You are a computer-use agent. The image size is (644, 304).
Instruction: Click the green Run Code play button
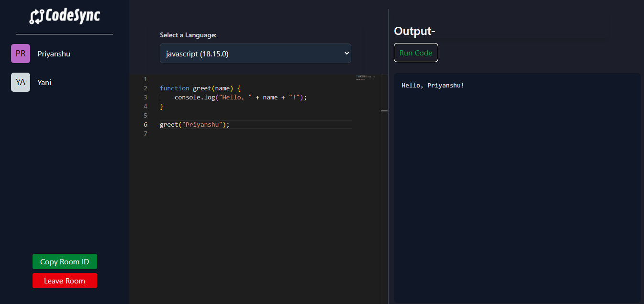pyautogui.click(x=416, y=53)
